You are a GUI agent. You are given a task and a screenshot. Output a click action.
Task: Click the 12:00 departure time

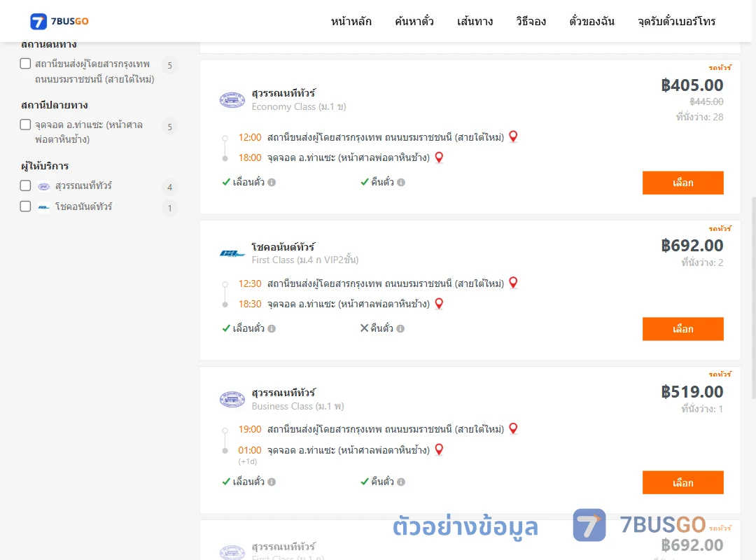(x=250, y=137)
